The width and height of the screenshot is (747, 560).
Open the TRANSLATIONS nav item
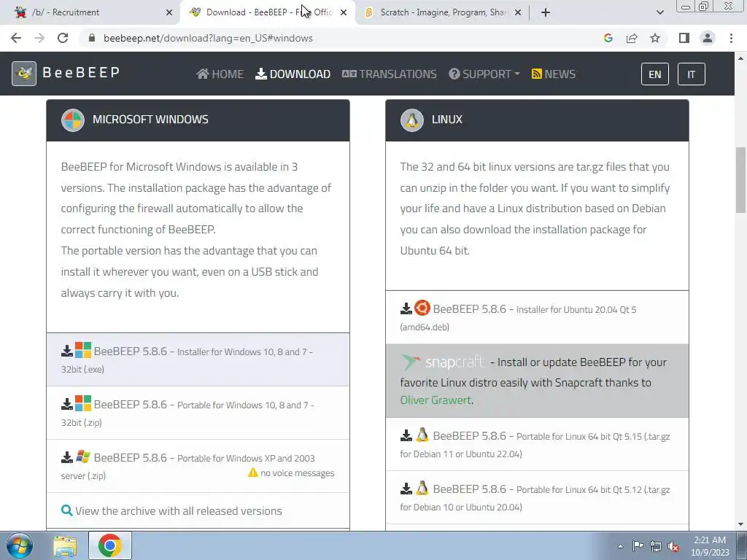click(x=390, y=74)
